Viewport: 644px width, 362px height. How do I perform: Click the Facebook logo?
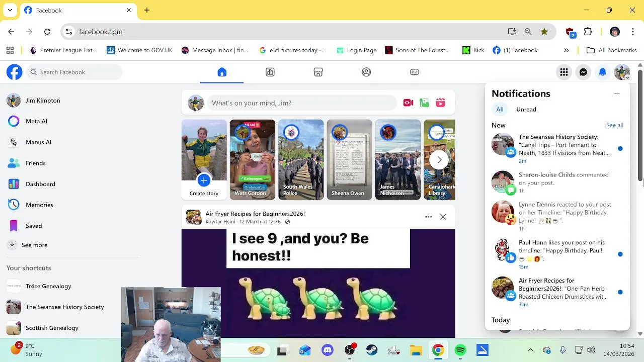pos(14,72)
